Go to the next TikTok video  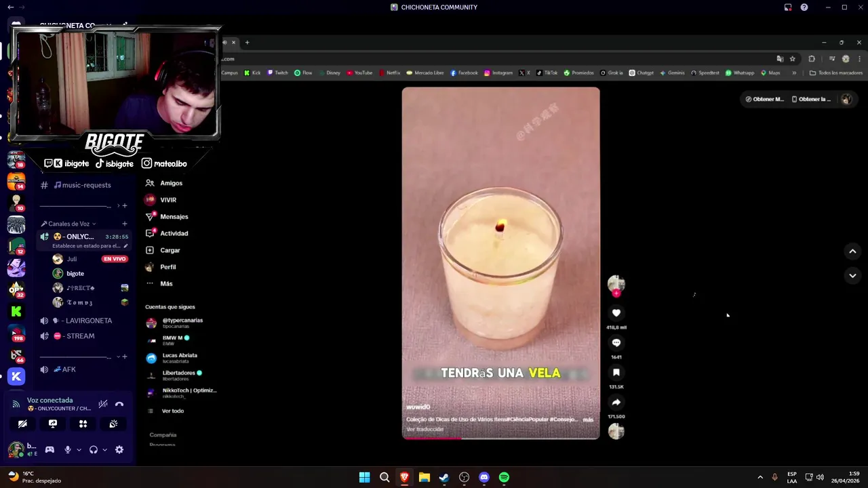[x=852, y=275]
